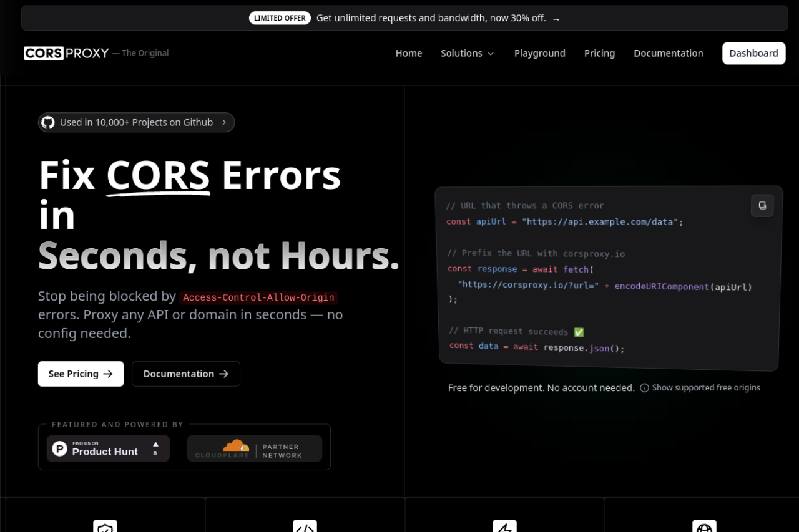799x532 pixels.
Task: Click the code brackets feature icon
Action: 305,528
